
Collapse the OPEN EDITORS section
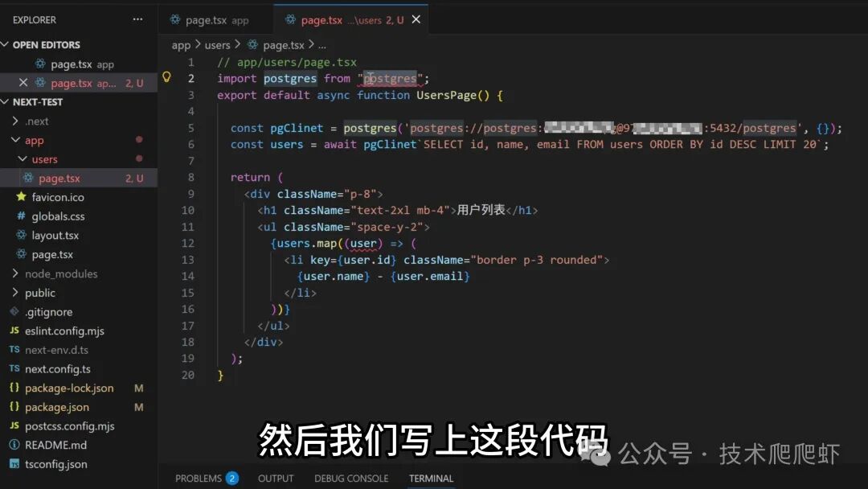51,44
